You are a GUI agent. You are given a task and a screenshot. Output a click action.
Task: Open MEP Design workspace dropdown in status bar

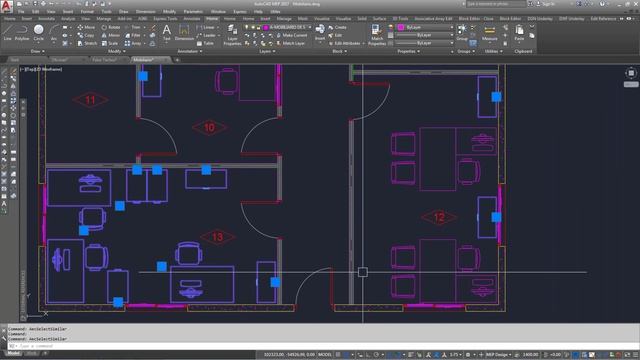click(498, 355)
